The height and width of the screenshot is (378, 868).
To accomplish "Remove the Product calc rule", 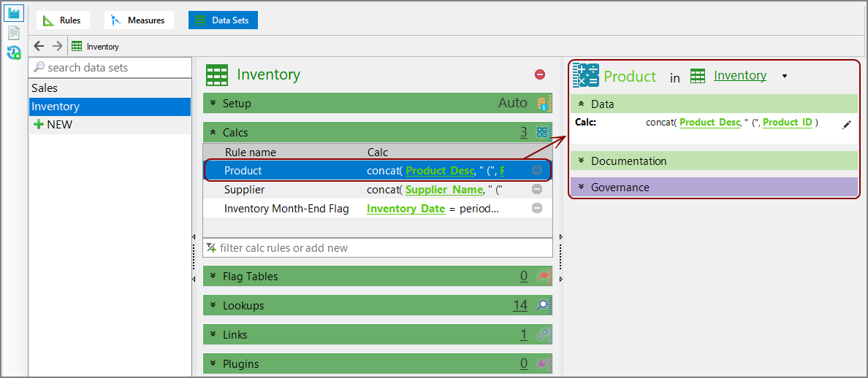I will (537, 171).
